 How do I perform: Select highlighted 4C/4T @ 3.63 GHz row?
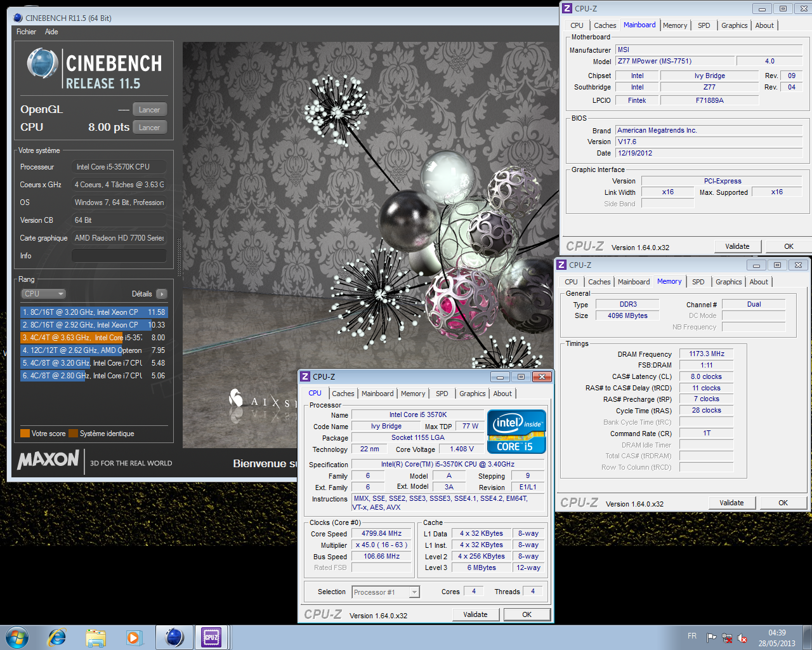point(94,338)
